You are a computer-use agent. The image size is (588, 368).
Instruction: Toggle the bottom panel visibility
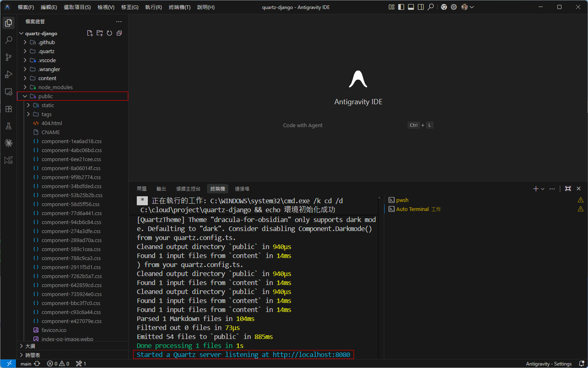point(411,7)
